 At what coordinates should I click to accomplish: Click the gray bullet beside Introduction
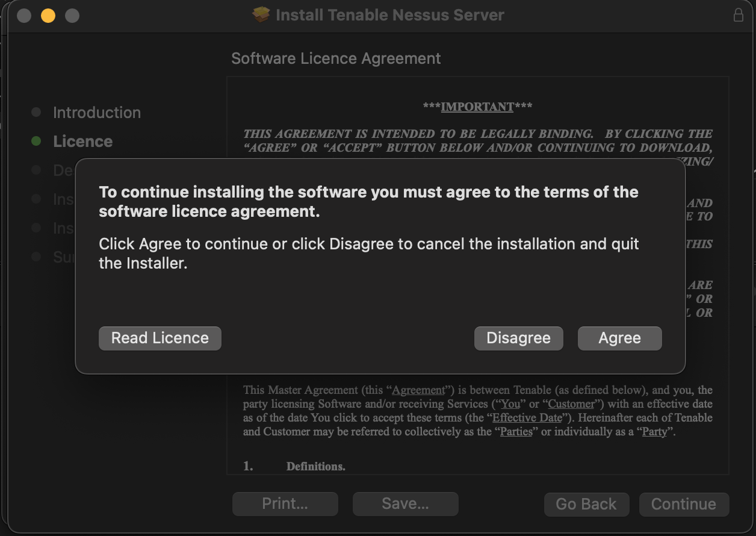point(36,113)
